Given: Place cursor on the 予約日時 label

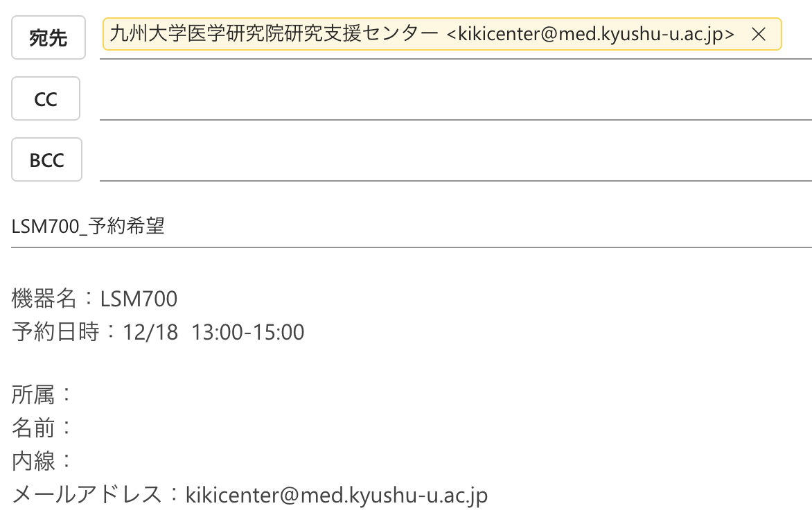Looking at the screenshot, I should [x=55, y=333].
